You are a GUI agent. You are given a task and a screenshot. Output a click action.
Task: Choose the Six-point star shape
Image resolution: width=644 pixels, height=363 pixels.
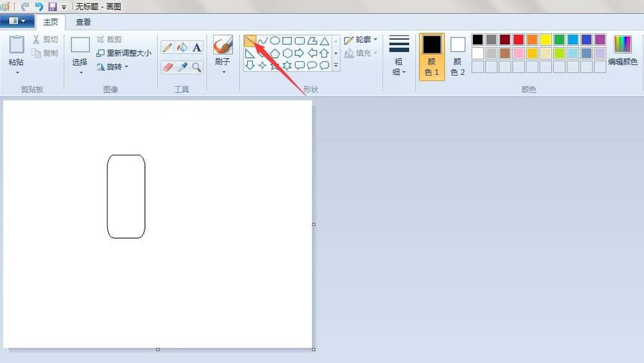click(x=287, y=65)
